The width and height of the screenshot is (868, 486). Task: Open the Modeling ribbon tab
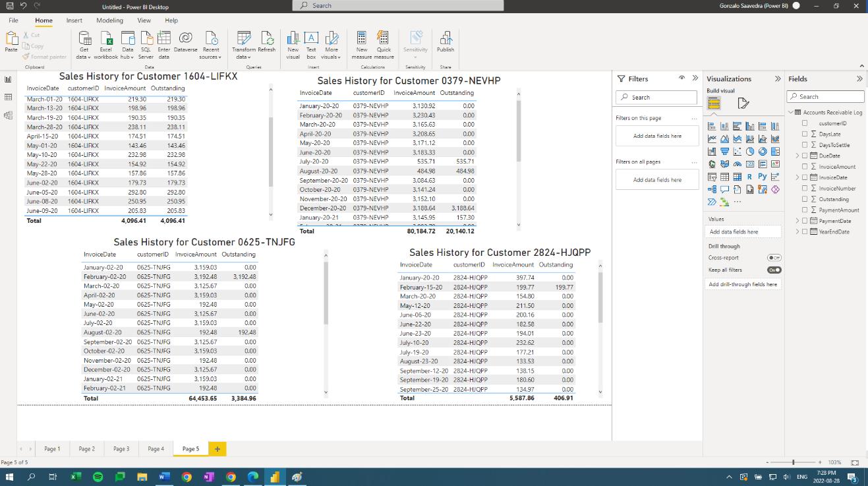tap(109, 20)
